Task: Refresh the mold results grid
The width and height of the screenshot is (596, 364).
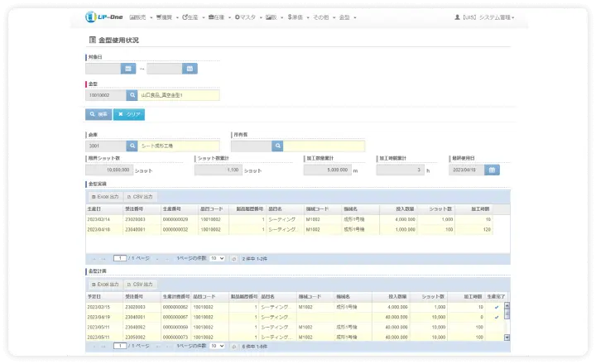Action: (233, 258)
